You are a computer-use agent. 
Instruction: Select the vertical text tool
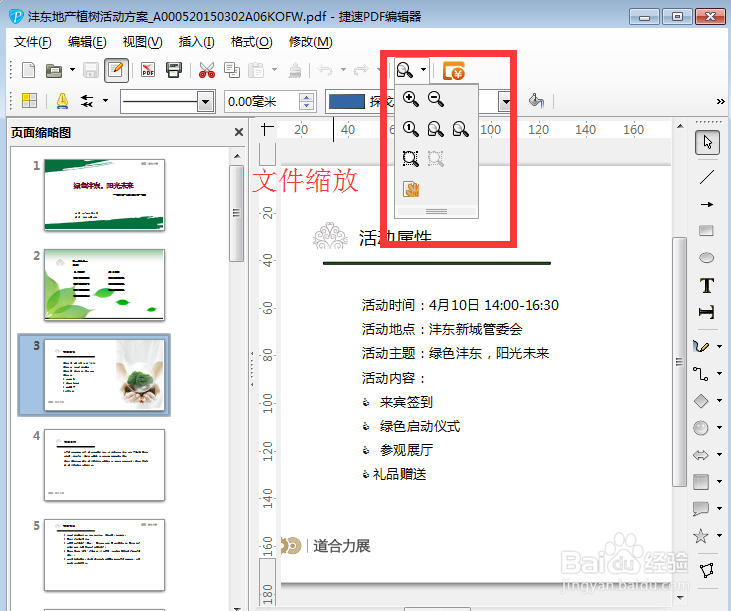pyautogui.click(x=706, y=312)
